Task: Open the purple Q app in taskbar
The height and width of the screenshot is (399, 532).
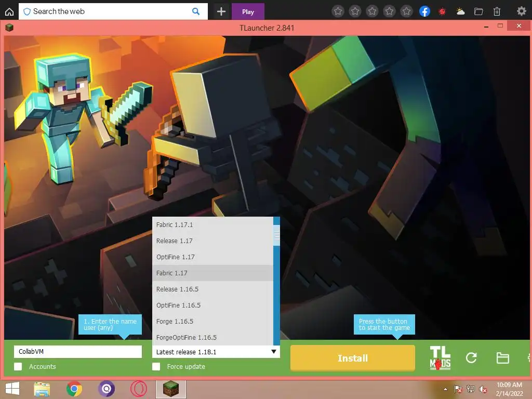Action: [x=106, y=389]
